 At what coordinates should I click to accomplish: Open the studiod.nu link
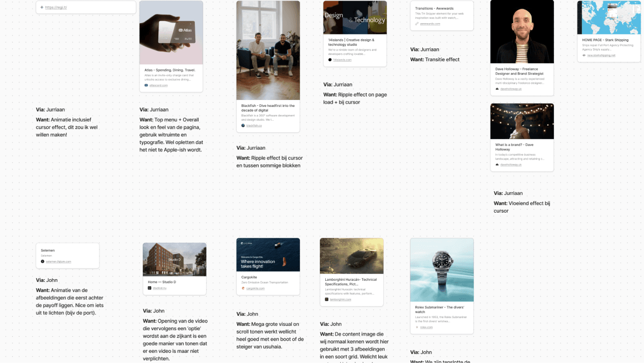(x=160, y=288)
